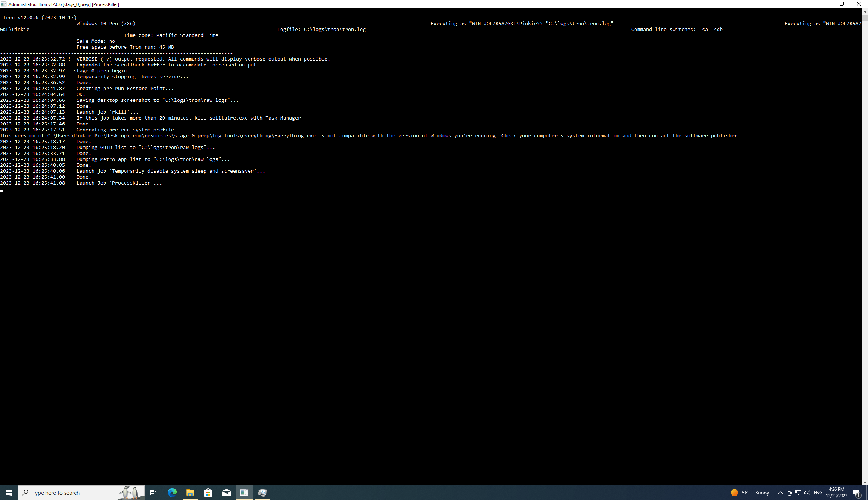Select the active Tron console window on the taskbar
This screenshot has width=868, height=500.
(x=244, y=493)
